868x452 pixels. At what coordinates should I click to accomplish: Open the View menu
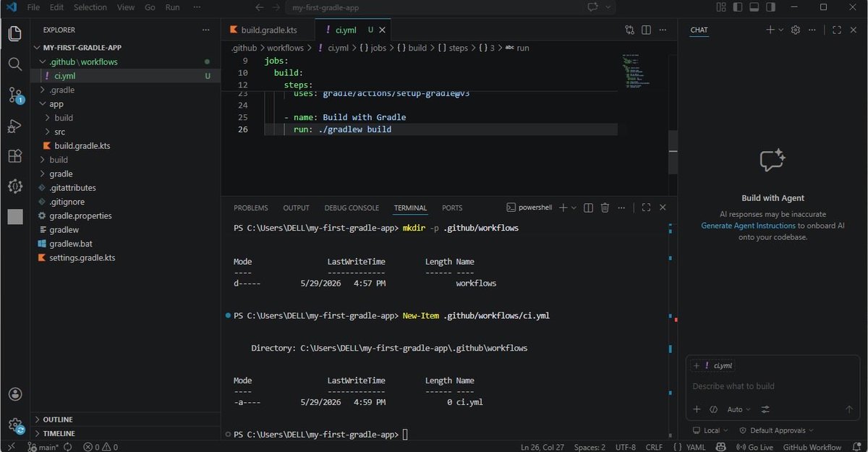[x=126, y=7]
